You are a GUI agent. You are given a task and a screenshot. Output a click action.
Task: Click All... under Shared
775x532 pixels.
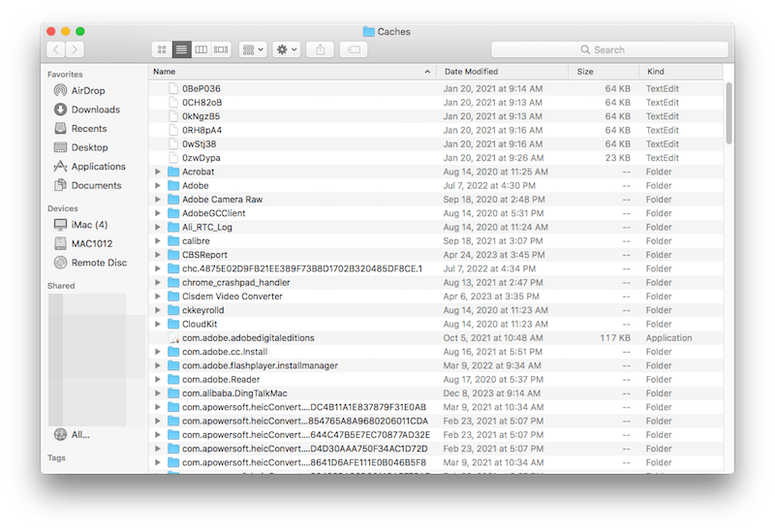pos(72,434)
